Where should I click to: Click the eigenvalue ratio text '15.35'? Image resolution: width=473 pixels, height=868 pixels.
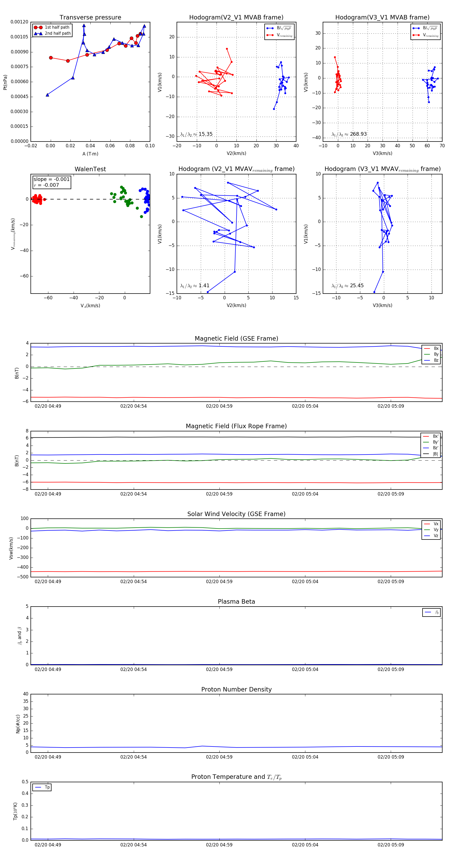pos(205,134)
